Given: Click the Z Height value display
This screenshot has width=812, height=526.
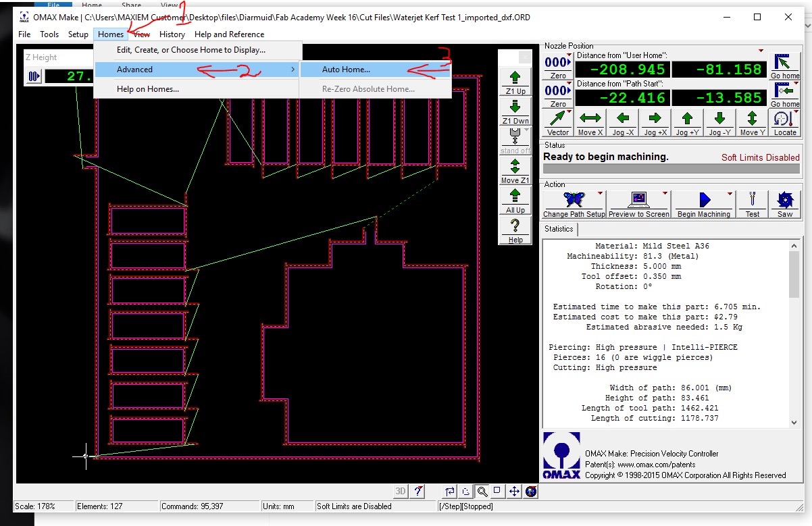Looking at the screenshot, I should pyautogui.click(x=68, y=76).
